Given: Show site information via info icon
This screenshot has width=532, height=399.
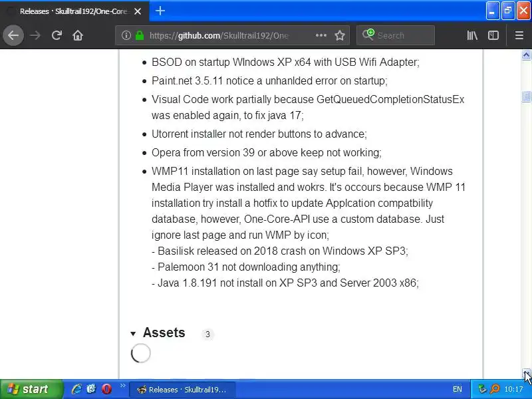Looking at the screenshot, I should point(126,35).
